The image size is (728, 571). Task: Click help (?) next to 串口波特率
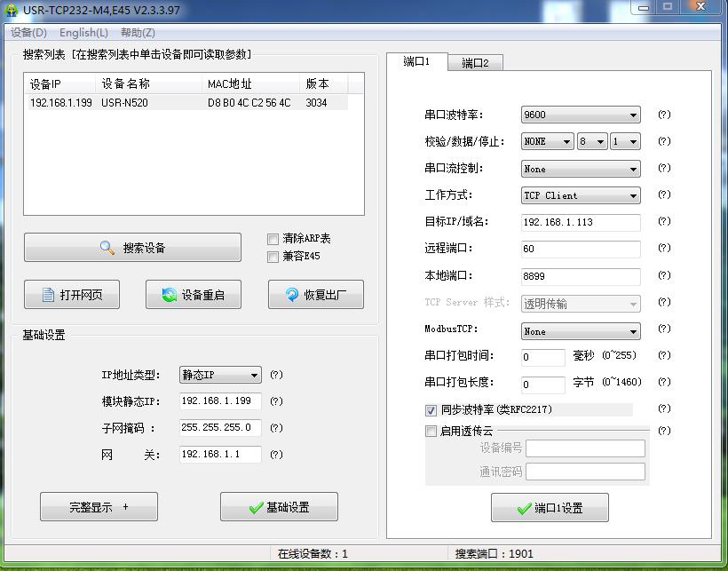pos(663,115)
